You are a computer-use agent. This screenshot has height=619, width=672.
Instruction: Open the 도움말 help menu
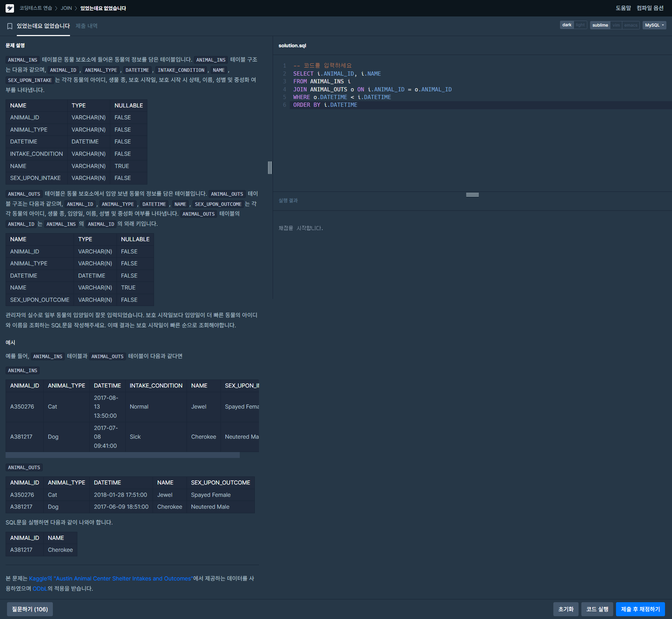coord(623,8)
